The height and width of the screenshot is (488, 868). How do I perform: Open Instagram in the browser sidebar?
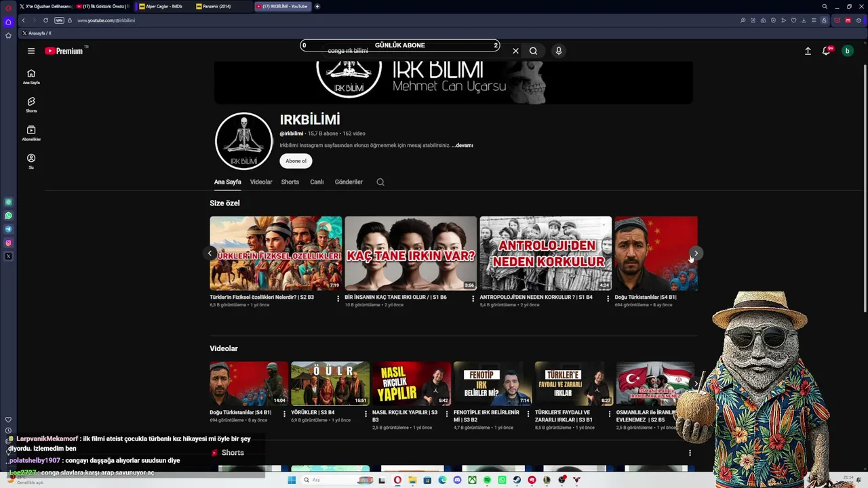(x=8, y=243)
